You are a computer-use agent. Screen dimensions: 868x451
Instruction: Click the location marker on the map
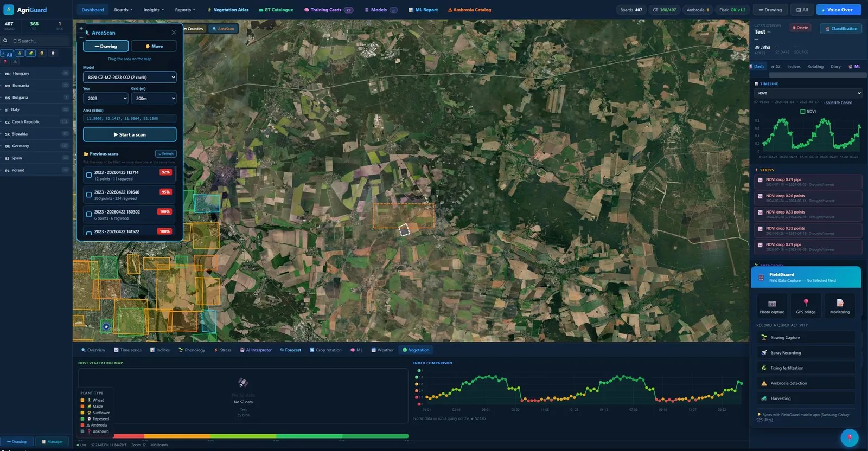[x=106, y=326]
